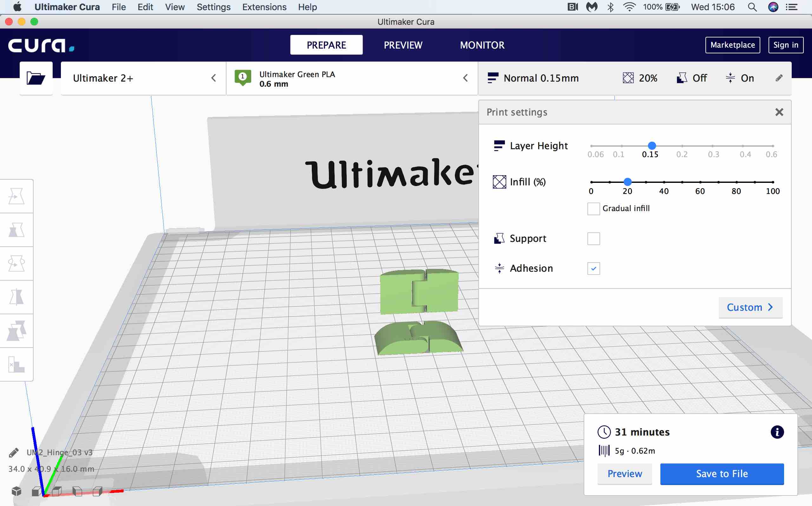The width and height of the screenshot is (812, 506).
Task: Set Layer Height slider to 0.2
Action: [682, 146]
